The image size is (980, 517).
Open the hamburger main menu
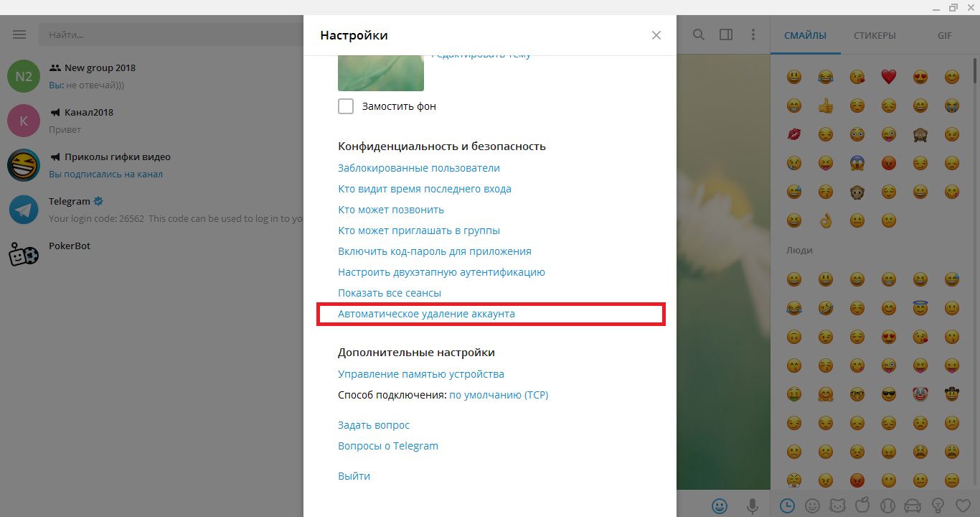[x=19, y=34]
